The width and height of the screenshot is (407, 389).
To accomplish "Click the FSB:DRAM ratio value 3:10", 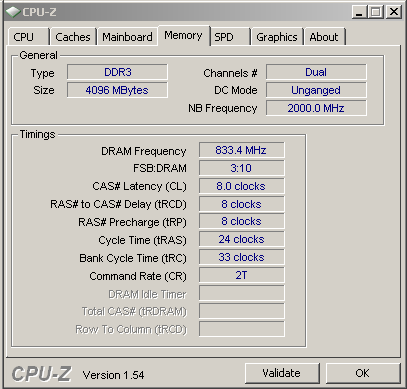I will click(x=241, y=168).
